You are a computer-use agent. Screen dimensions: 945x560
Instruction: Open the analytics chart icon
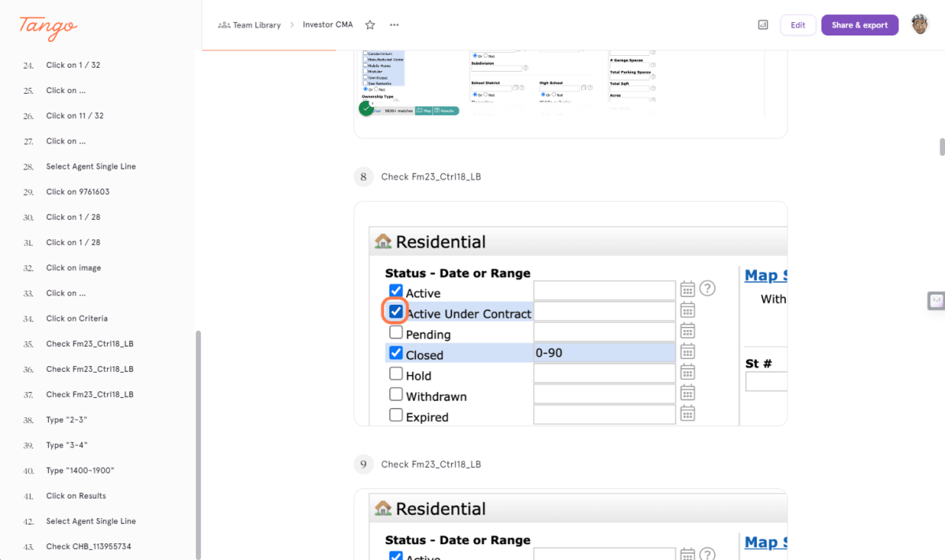762,25
